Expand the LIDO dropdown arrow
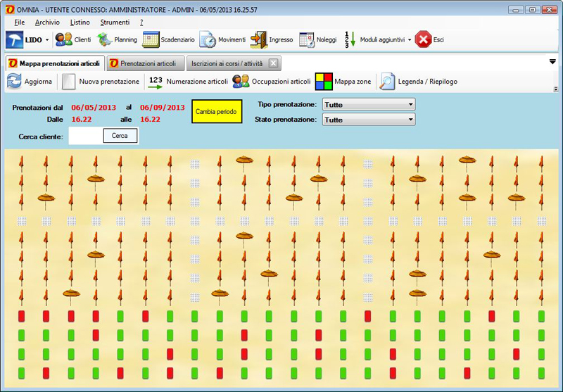This screenshot has width=563, height=392. [x=47, y=40]
